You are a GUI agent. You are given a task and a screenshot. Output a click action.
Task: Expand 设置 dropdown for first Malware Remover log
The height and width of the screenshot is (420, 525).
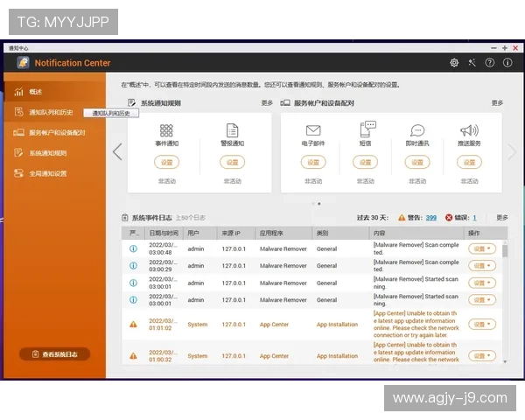481,248
